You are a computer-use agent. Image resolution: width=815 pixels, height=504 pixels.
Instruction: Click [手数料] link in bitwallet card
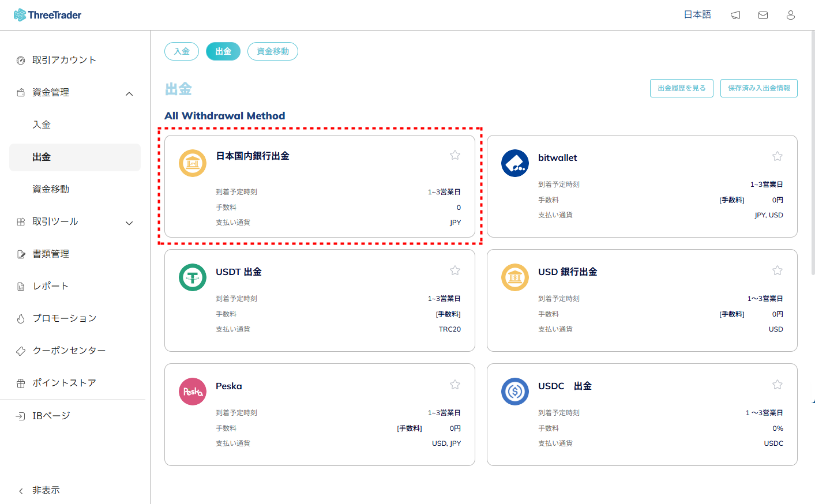point(732,200)
